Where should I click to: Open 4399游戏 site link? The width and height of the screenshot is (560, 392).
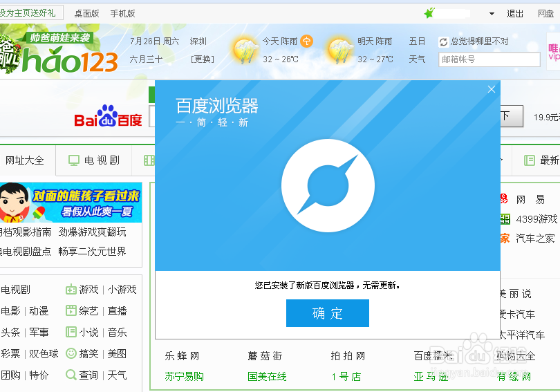tap(536, 219)
